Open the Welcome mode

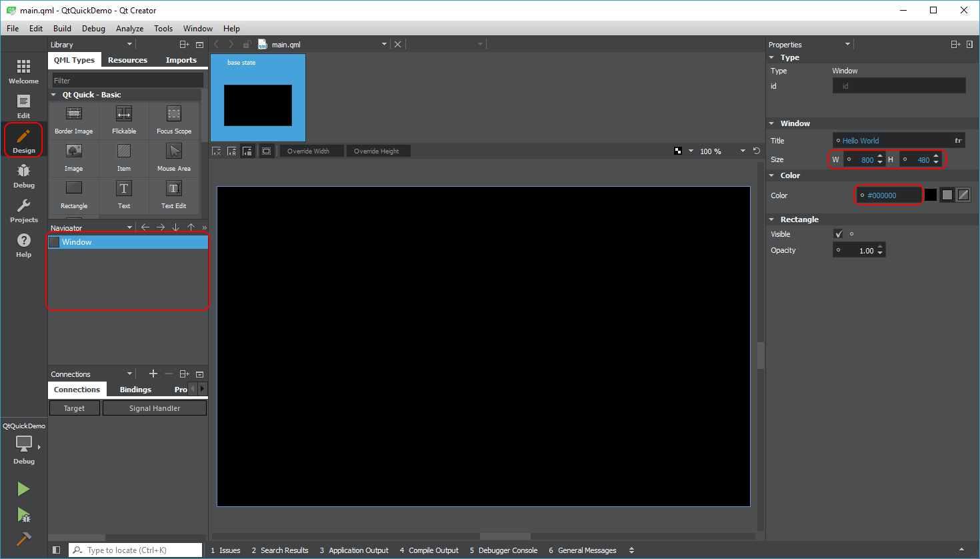click(23, 71)
